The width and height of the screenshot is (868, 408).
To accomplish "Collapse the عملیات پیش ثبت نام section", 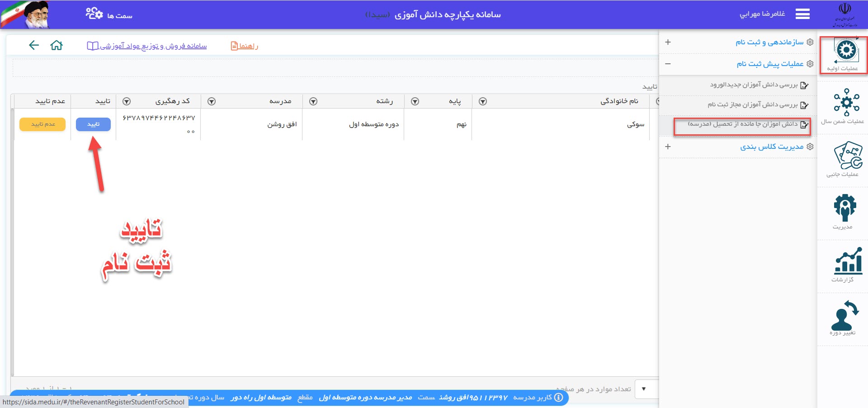I will [x=668, y=64].
